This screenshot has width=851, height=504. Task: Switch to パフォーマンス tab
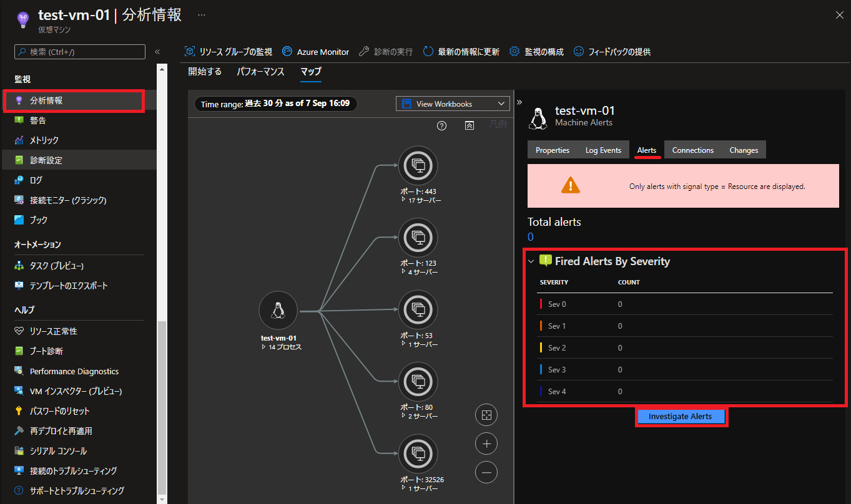point(260,72)
